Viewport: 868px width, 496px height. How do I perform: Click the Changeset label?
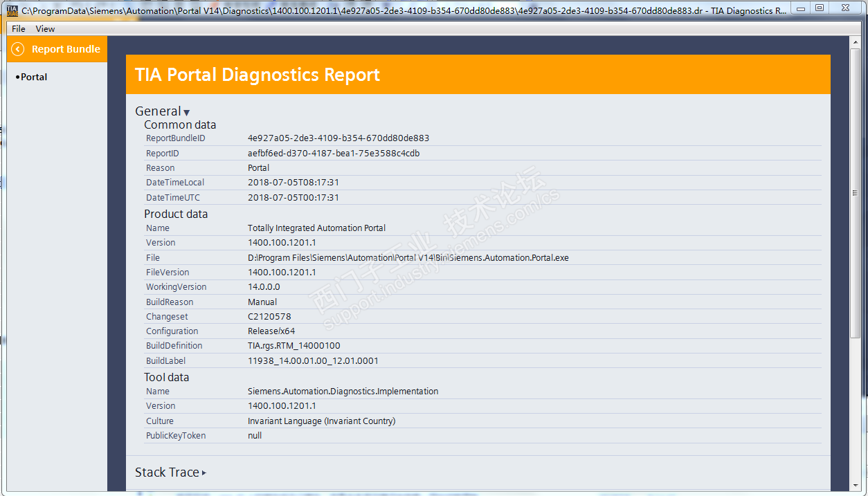[167, 317]
